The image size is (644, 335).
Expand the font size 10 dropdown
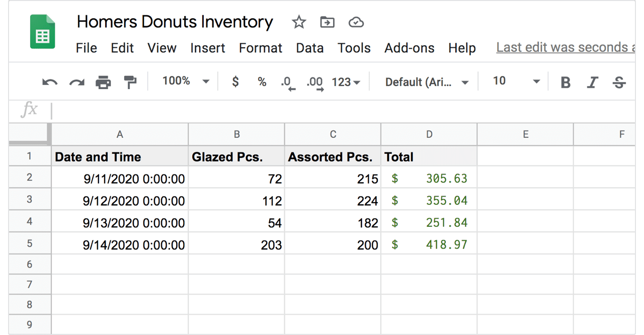[x=516, y=81]
